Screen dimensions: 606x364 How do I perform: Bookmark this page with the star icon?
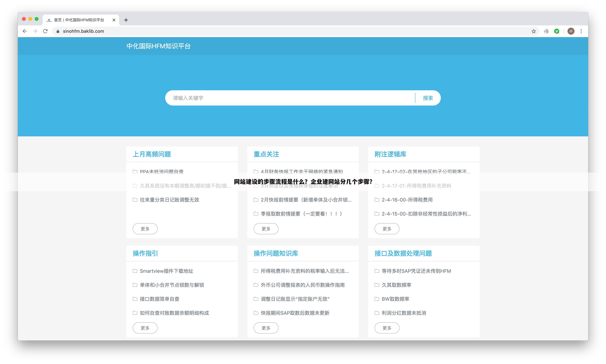coord(534,31)
